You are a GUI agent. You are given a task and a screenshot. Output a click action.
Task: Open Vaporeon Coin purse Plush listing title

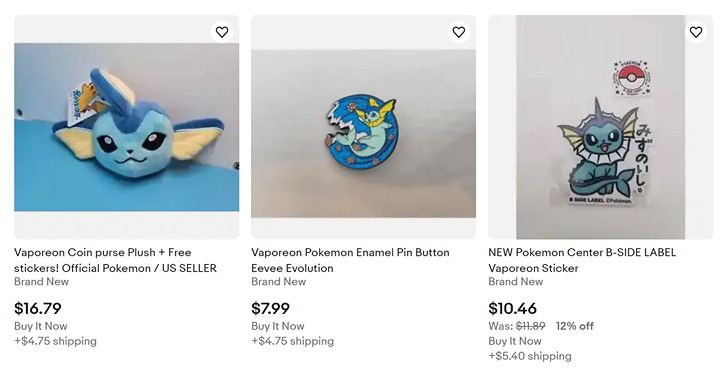115,260
